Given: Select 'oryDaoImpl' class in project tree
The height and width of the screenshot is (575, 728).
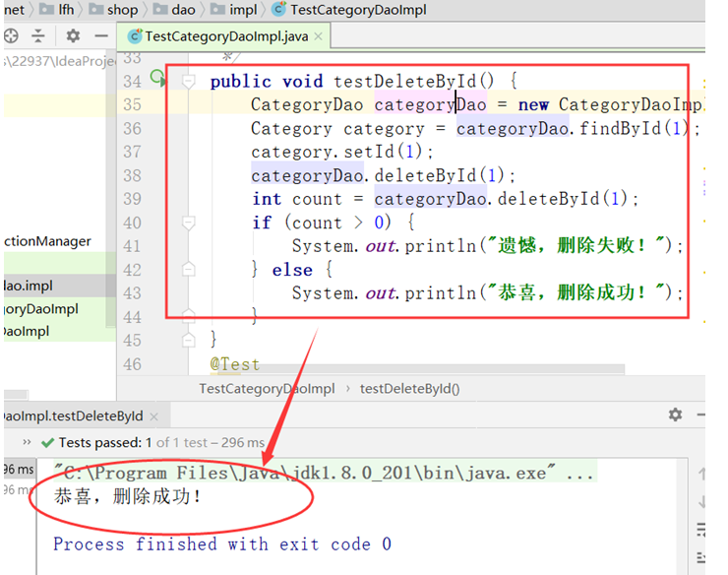Looking at the screenshot, I should pos(41,309).
